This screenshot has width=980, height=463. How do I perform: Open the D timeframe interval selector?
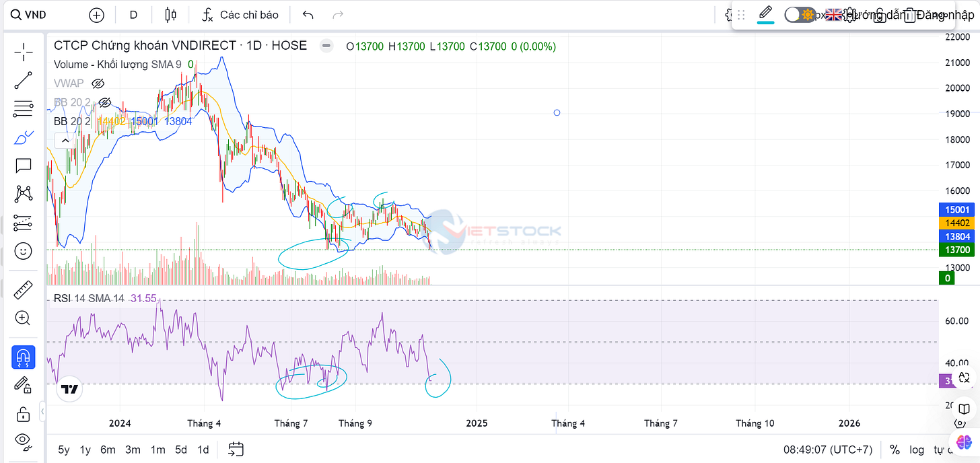tap(133, 15)
